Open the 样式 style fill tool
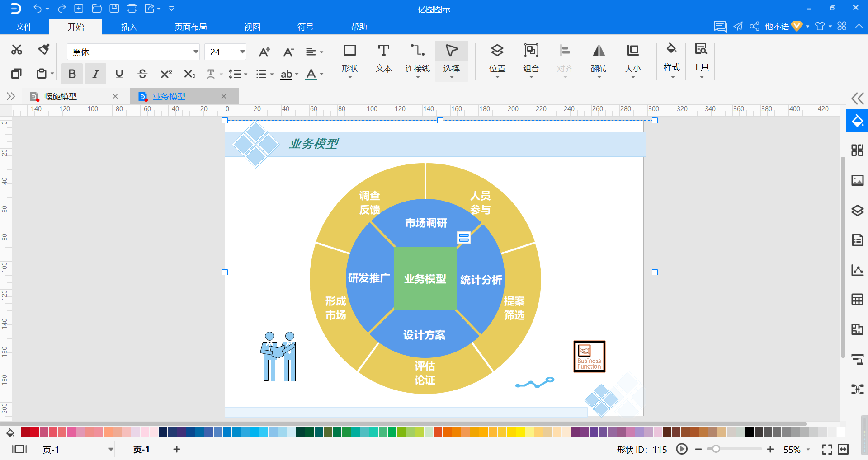 672,60
